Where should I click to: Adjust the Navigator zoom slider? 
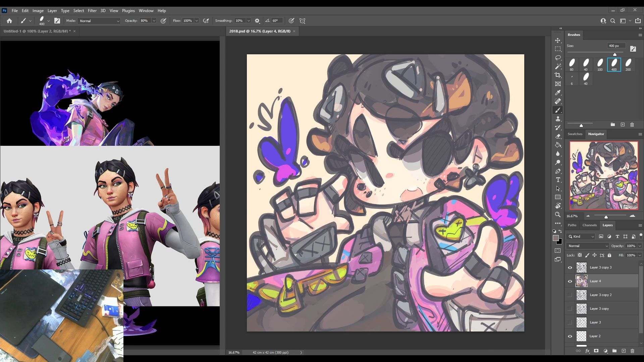tap(606, 217)
